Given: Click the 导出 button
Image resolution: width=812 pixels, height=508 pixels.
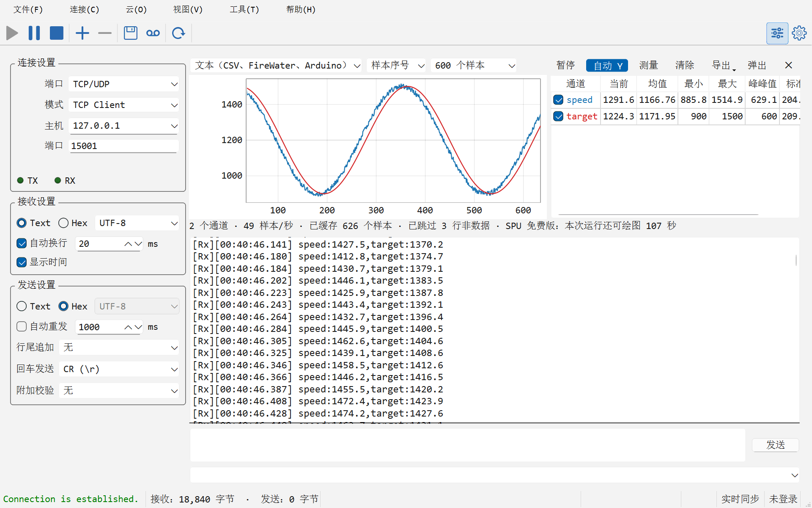Looking at the screenshot, I should pyautogui.click(x=723, y=65).
